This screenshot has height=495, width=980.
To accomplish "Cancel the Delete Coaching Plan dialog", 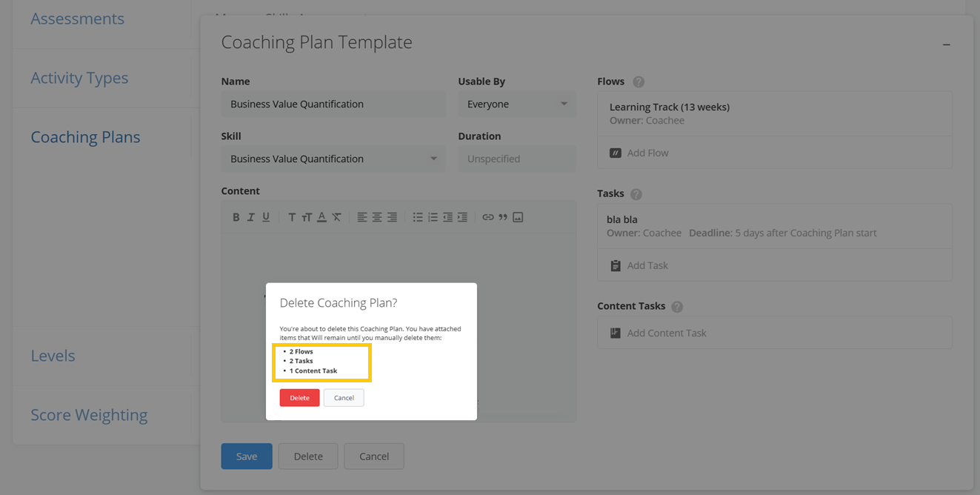I will (x=344, y=398).
